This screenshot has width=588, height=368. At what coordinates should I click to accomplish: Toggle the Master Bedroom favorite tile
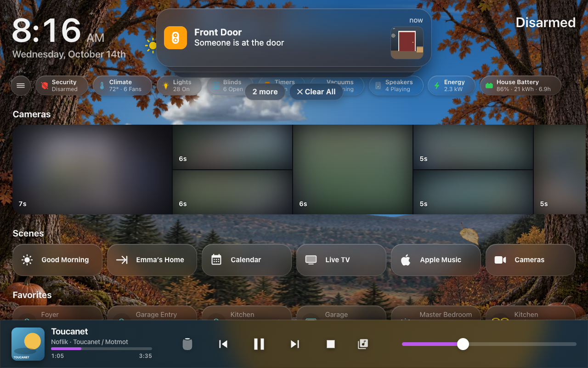coord(436,313)
